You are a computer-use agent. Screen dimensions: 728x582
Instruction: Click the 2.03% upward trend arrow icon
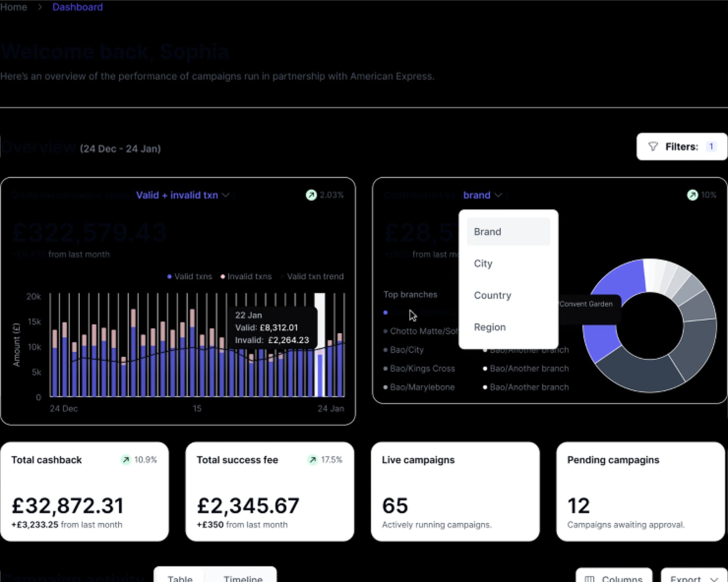point(311,195)
